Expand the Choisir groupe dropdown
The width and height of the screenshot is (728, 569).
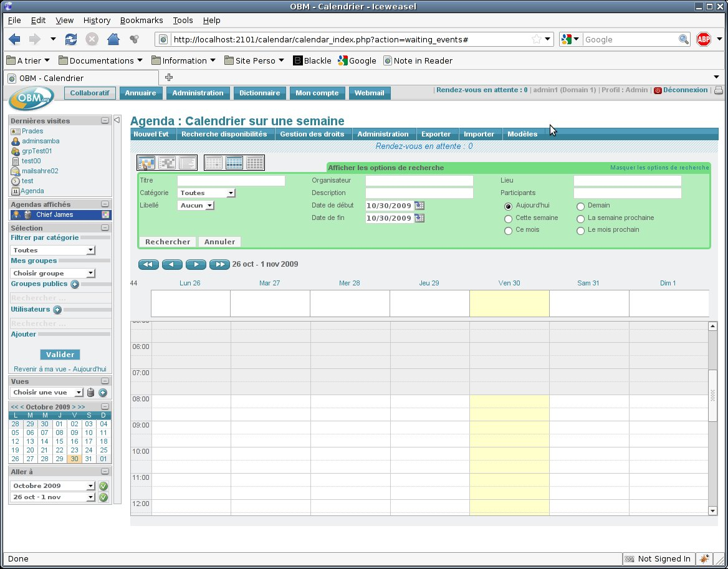click(53, 274)
